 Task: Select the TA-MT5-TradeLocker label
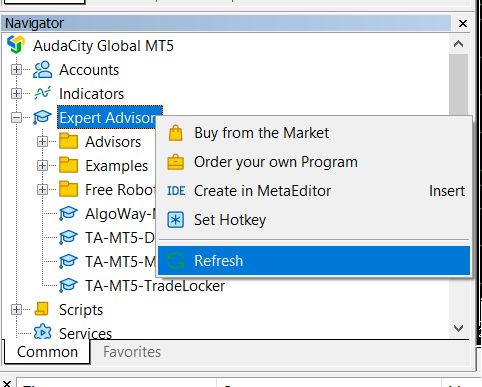click(x=155, y=286)
